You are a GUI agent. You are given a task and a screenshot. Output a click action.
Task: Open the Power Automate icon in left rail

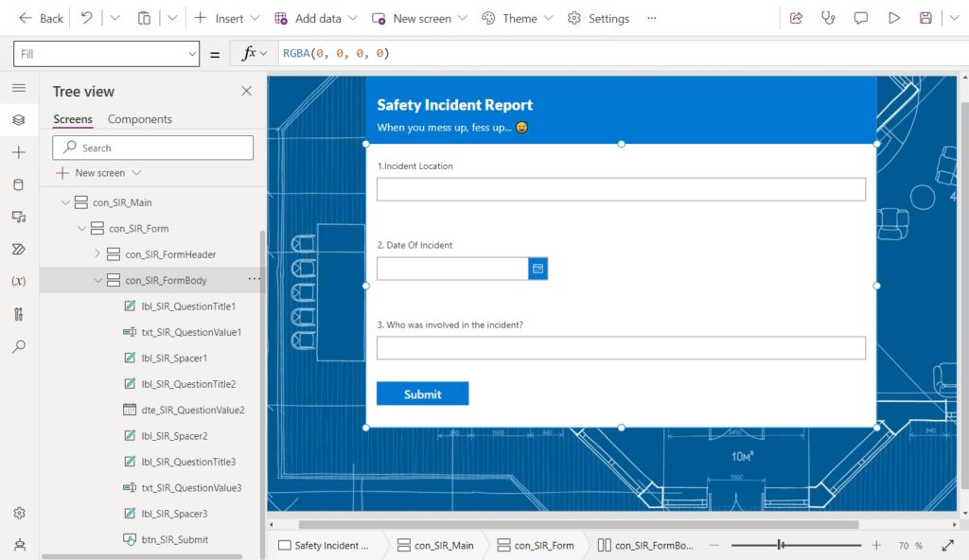[x=17, y=249]
